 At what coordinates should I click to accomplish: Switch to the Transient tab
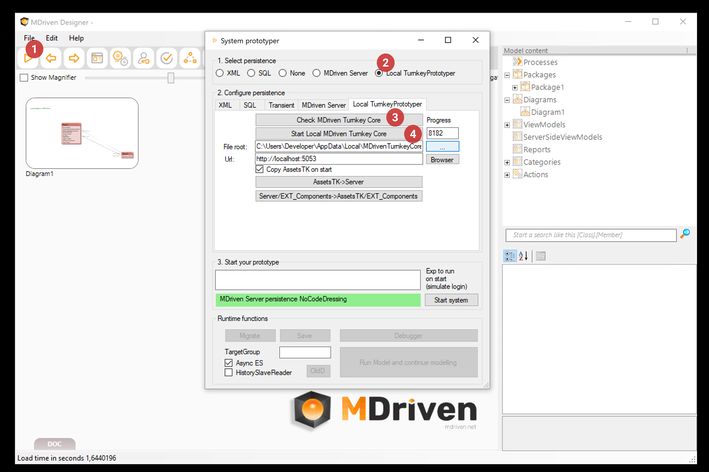click(x=281, y=105)
